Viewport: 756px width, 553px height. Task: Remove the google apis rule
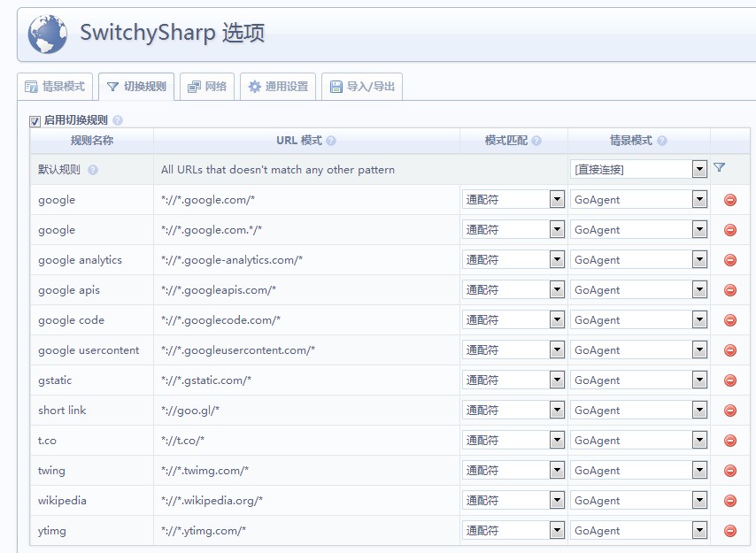(x=730, y=290)
